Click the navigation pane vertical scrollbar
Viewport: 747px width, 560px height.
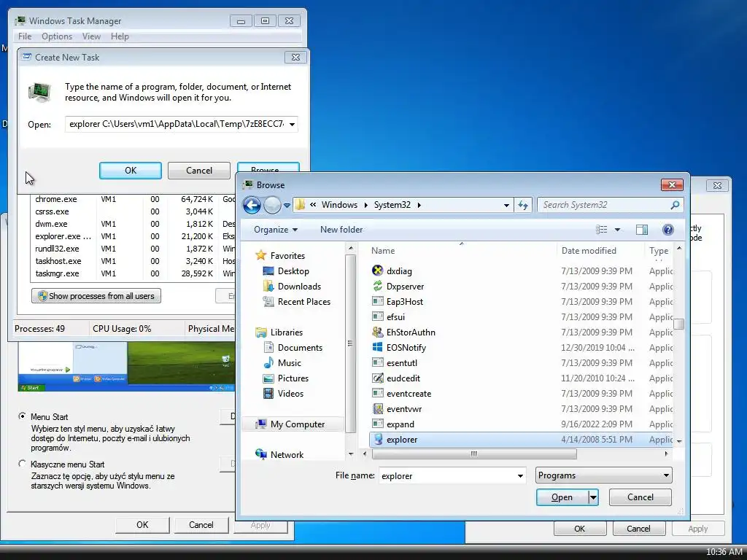point(351,343)
